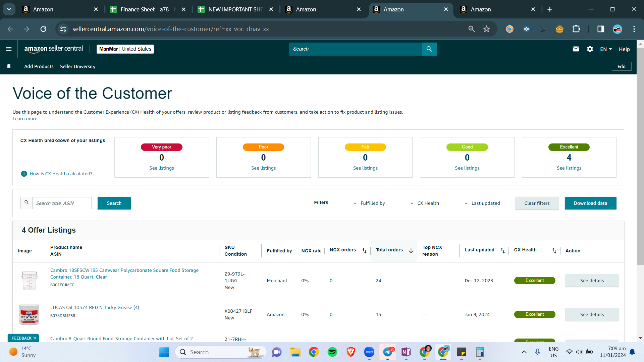Open Zoom from the taskbar
Screen dimensions: 644x362
[369, 352]
